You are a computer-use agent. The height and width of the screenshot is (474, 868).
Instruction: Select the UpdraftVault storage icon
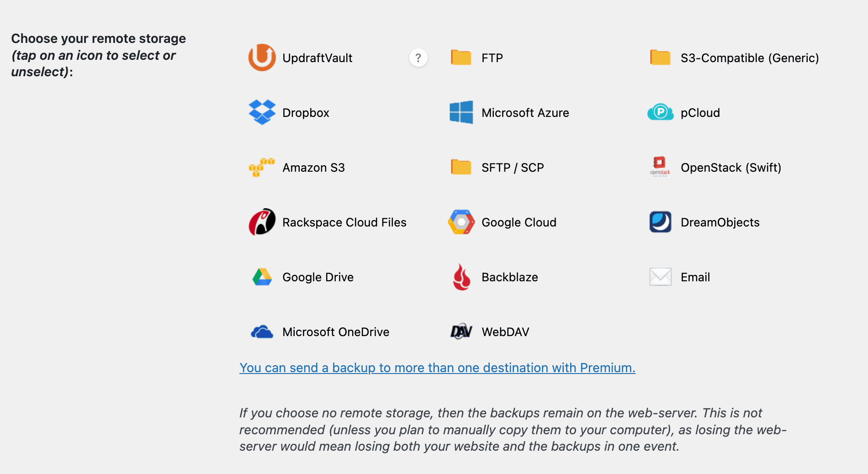[262, 58]
